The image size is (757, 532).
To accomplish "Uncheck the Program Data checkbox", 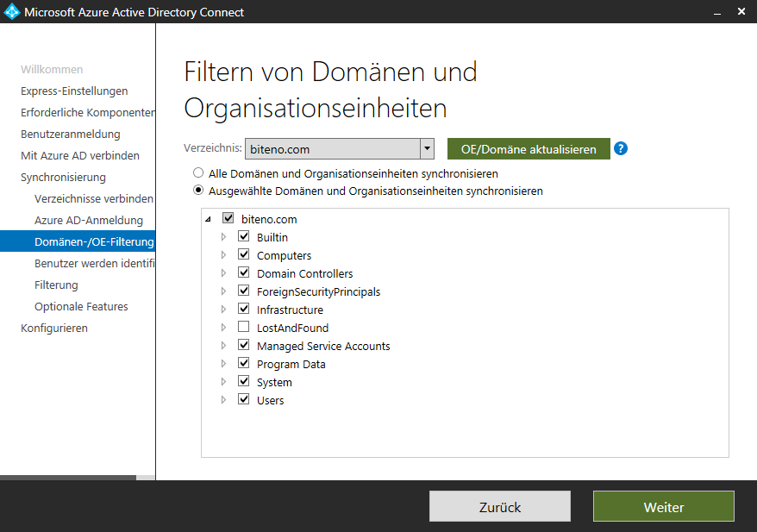I will [243, 363].
